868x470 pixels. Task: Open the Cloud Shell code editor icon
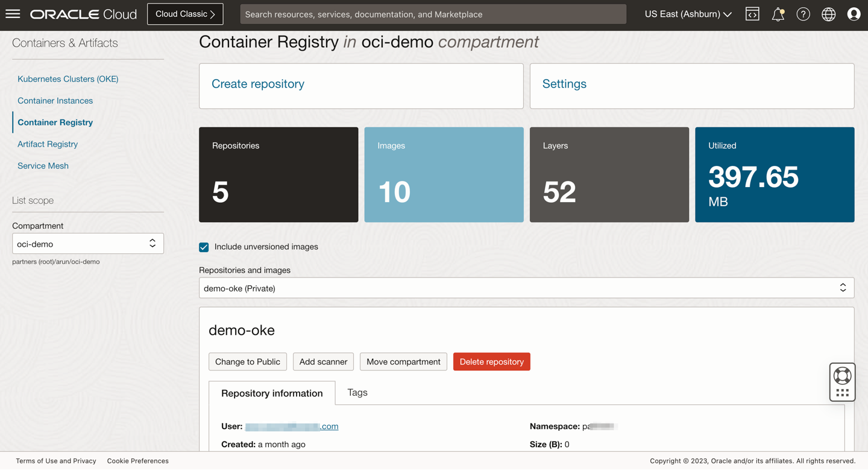tap(752, 14)
